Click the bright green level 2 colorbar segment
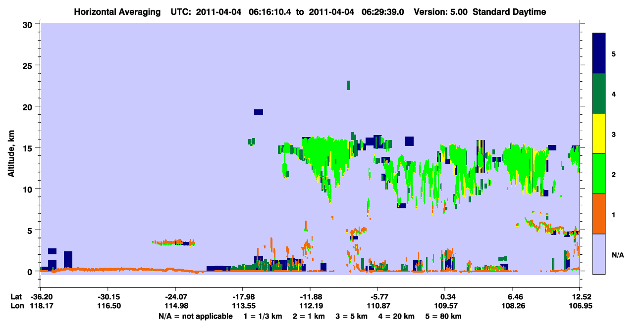Screen dimensions: 644x330 pos(599,174)
